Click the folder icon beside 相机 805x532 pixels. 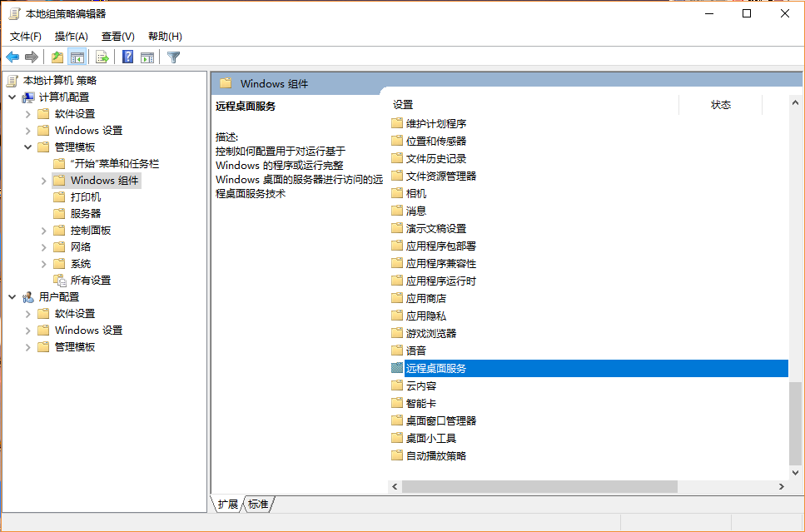pyautogui.click(x=397, y=193)
